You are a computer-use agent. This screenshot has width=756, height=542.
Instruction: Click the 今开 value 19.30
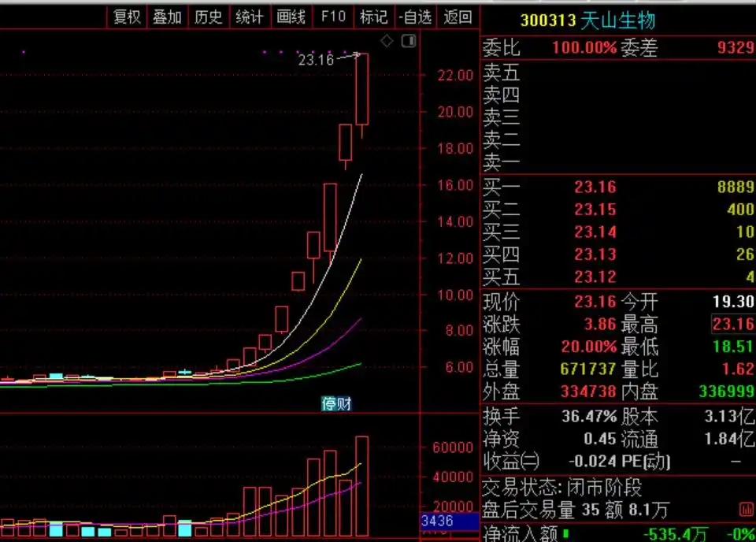tap(733, 302)
